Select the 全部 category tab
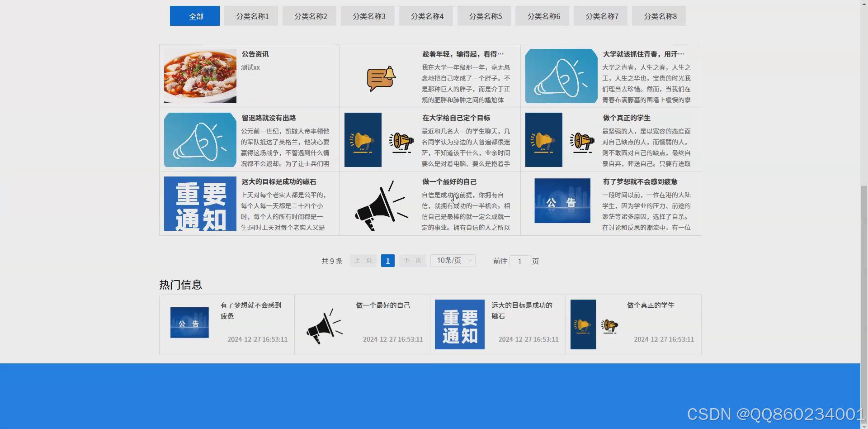This screenshot has height=429, width=868. [x=195, y=16]
